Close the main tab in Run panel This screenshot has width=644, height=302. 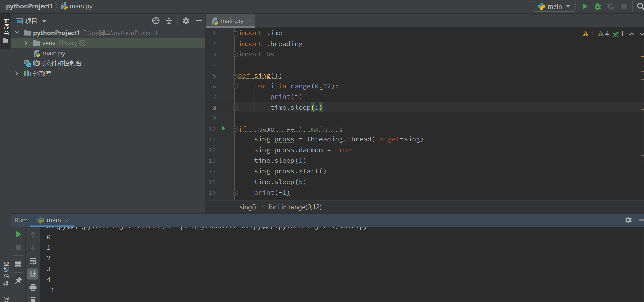(x=67, y=220)
